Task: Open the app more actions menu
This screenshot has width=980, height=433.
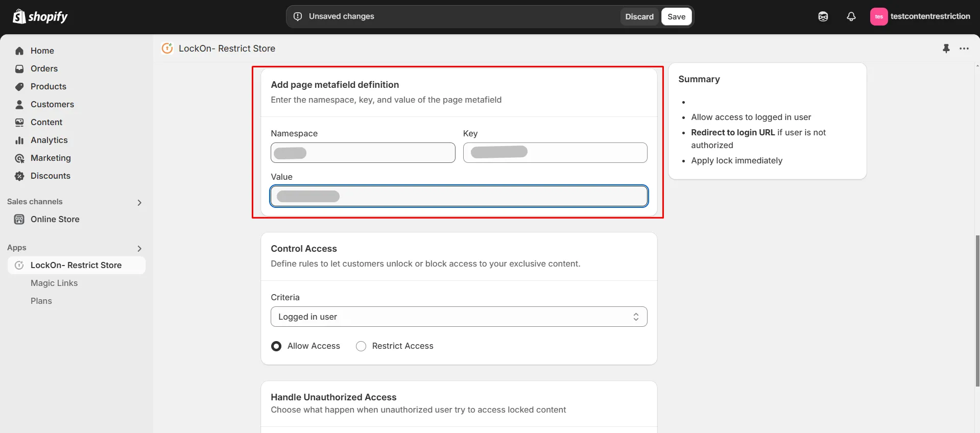Action: pyautogui.click(x=964, y=49)
